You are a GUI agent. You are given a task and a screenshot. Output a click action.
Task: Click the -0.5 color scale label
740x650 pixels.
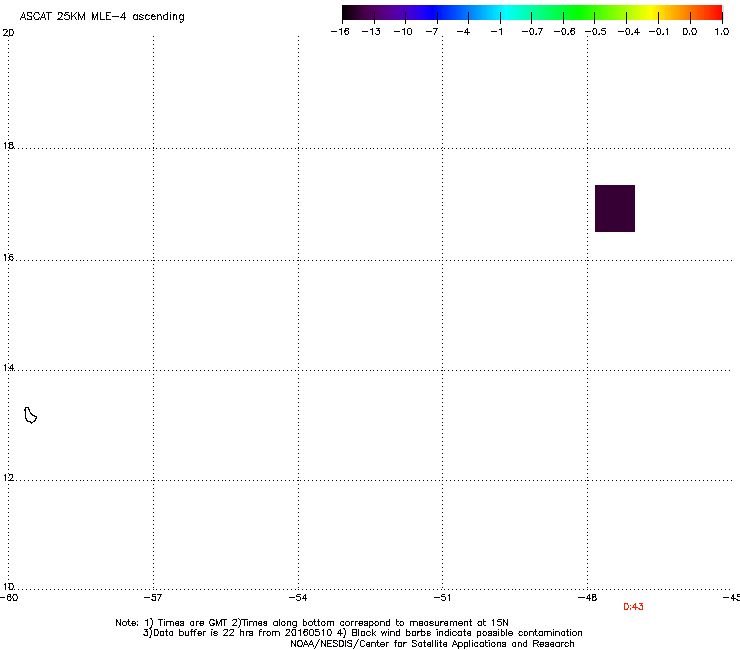[x=596, y=32]
